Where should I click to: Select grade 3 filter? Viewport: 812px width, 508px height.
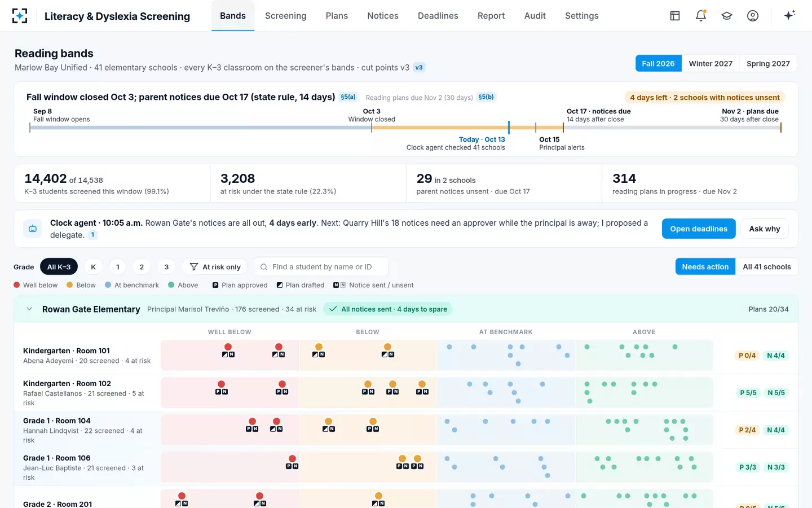166,267
